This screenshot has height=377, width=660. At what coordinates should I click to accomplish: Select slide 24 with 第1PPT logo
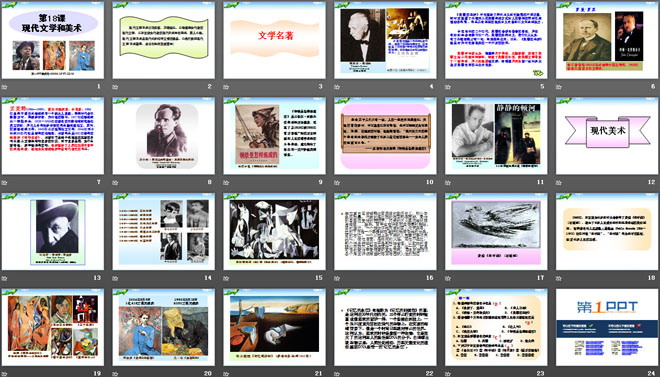(607, 327)
